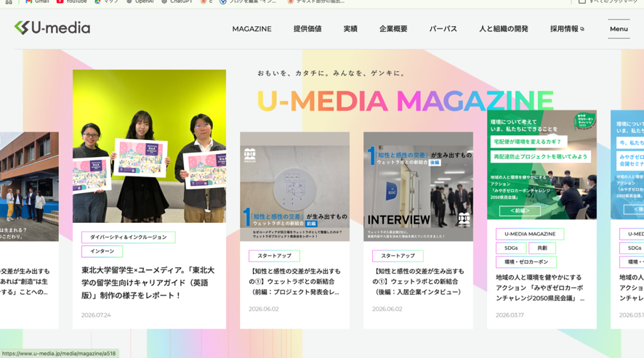Open title ending 前編:プロジェクト発表会レ…

[294, 282]
